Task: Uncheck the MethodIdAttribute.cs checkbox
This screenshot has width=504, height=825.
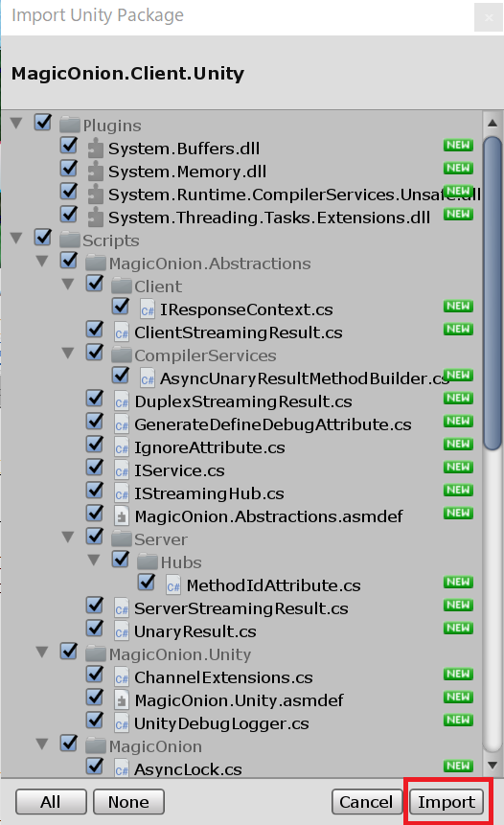Action: tap(146, 583)
